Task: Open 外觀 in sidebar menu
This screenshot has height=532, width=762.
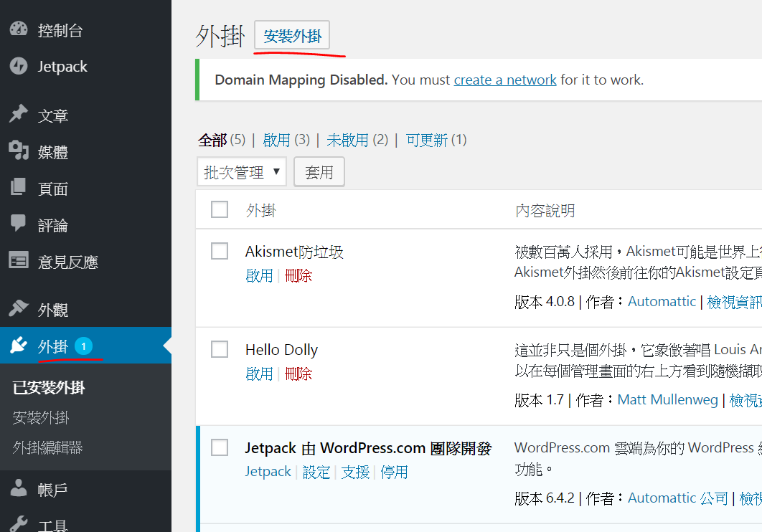Action: [53, 310]
